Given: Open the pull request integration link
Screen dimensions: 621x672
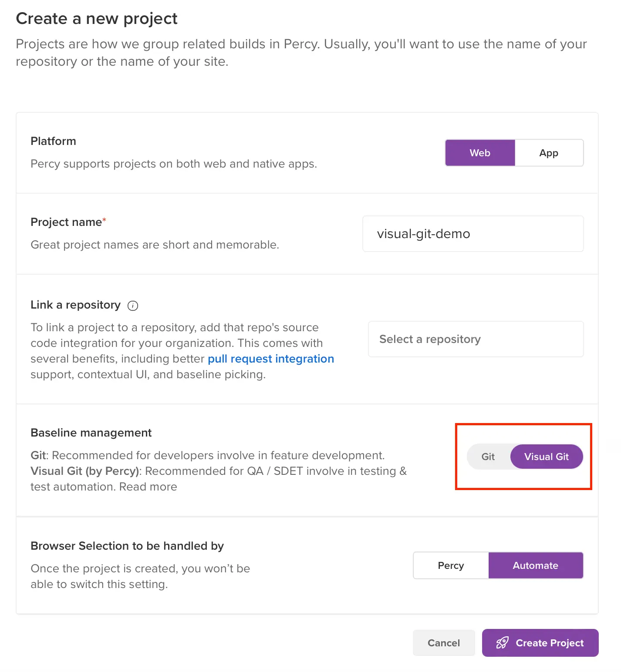Looking at the screenshot, I should [270, 359].
